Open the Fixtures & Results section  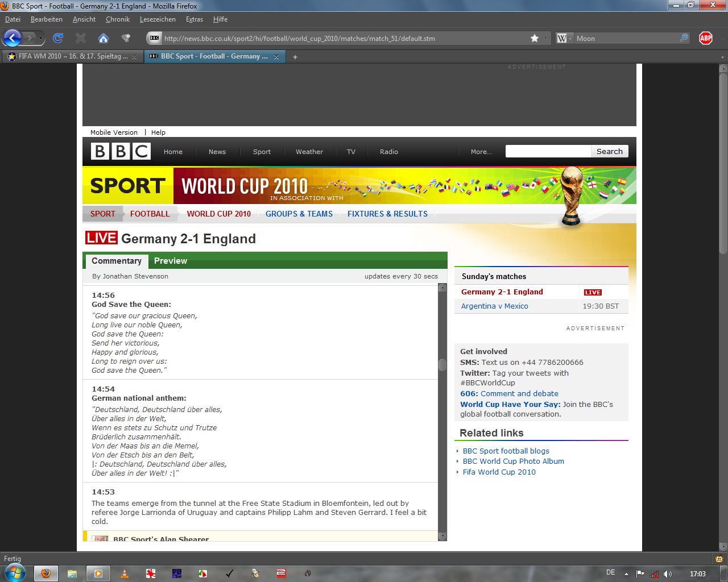coord(387,214)
